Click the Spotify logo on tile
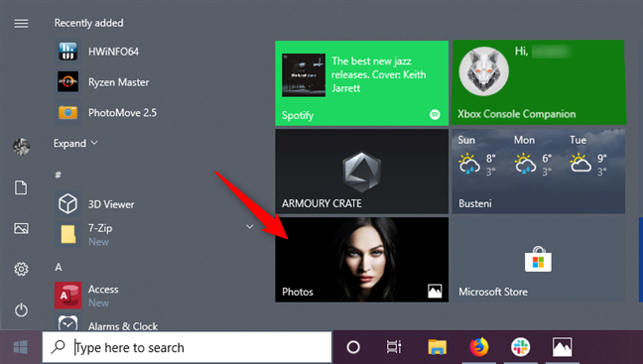Screen dimensions: 643x364 point(435,115)
